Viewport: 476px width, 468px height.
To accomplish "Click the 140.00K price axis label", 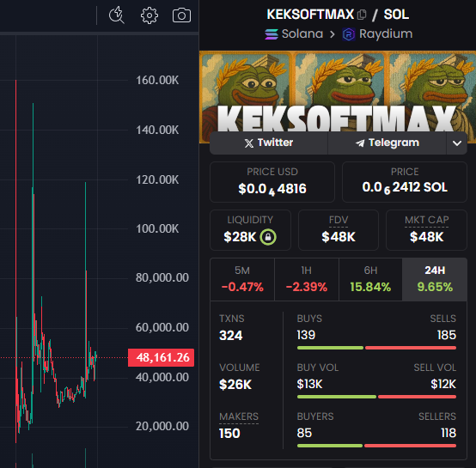I will tap(157, 131).
